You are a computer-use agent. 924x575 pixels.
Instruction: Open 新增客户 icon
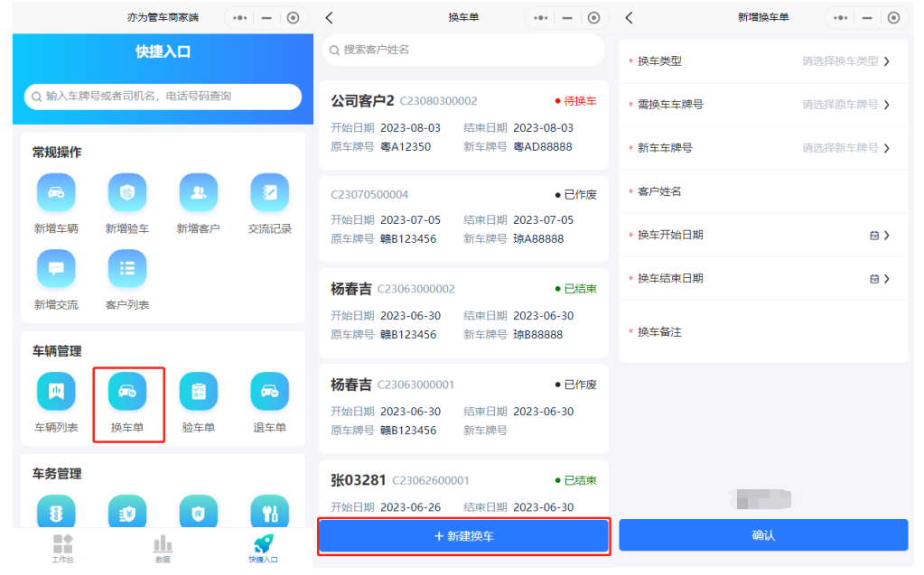(199, 192)
